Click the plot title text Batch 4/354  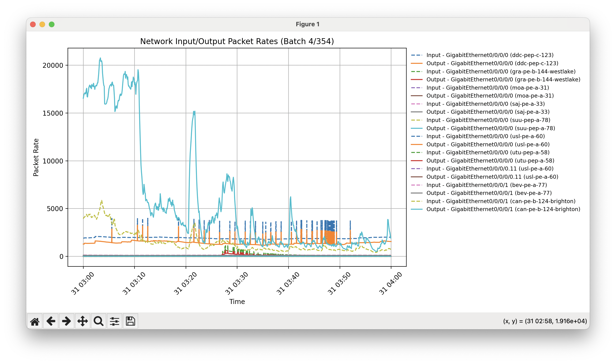point(237,42)
